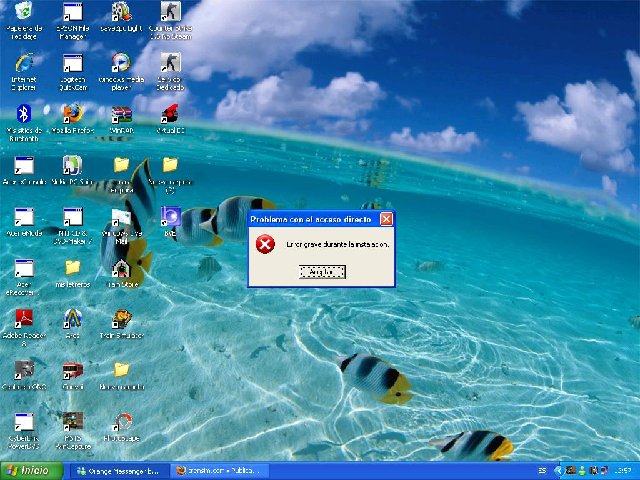Open the Inicio start menu
Viewport: 640px width, 480px height.
(x=28, y=470)
